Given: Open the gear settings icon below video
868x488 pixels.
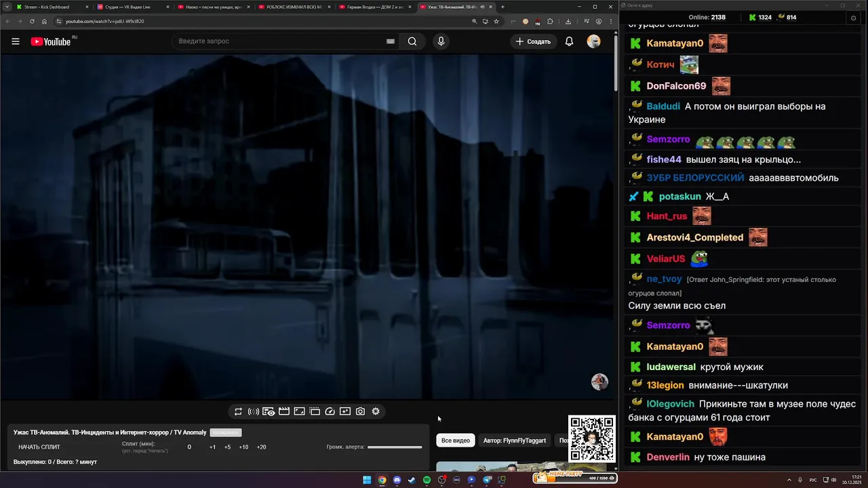Looking at the screenshot, I should coord(376,411).
